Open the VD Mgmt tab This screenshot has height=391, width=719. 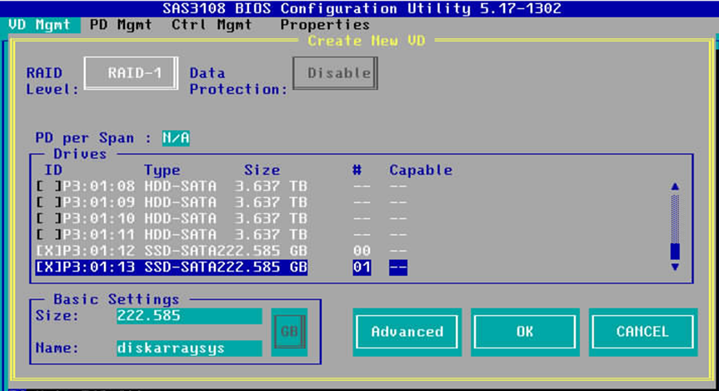(40, 25)
